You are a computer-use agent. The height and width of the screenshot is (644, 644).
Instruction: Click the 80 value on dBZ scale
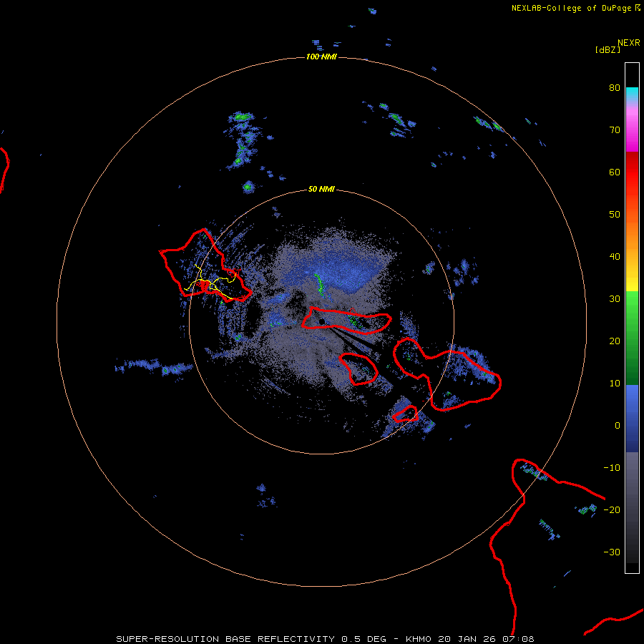[615, 87]
